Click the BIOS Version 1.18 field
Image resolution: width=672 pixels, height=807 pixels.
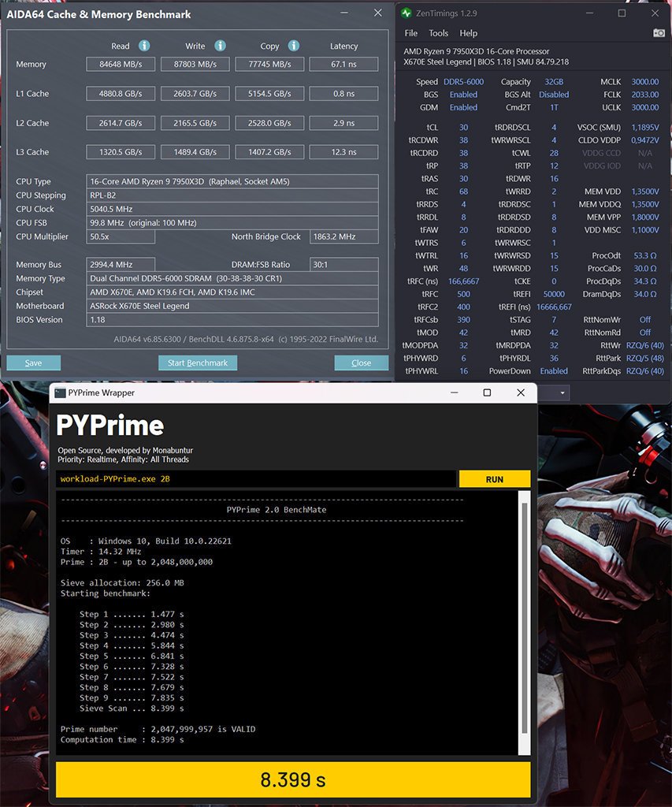pyautogui.click(x=232, y=320)
